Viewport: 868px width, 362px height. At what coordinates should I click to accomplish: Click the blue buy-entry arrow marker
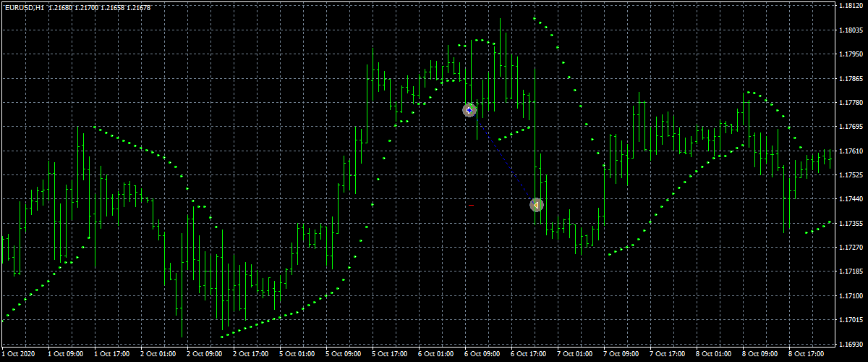pos(469,110)
